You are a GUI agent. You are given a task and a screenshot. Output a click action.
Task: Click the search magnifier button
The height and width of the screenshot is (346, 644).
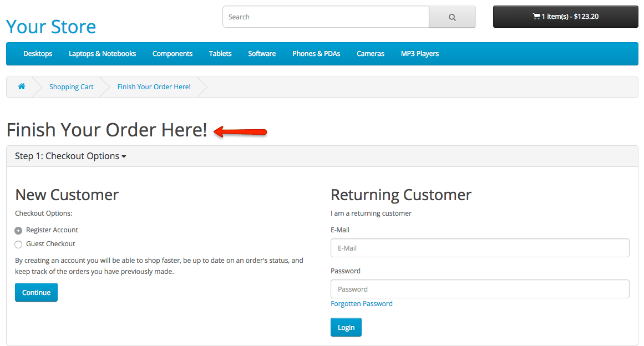click(452, 17)
